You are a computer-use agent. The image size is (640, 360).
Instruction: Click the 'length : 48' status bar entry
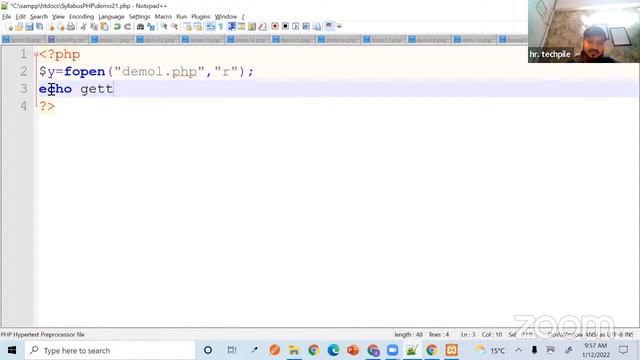pos(408,334)
